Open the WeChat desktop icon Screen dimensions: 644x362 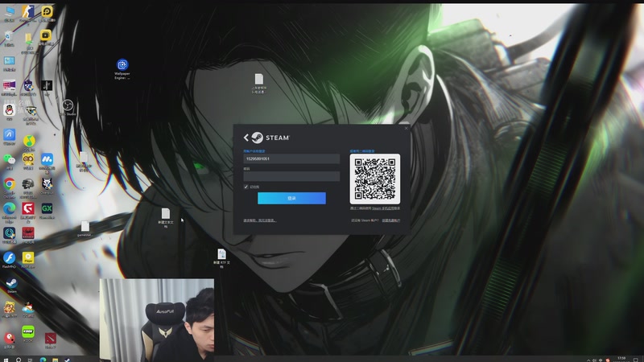point(9,161)
